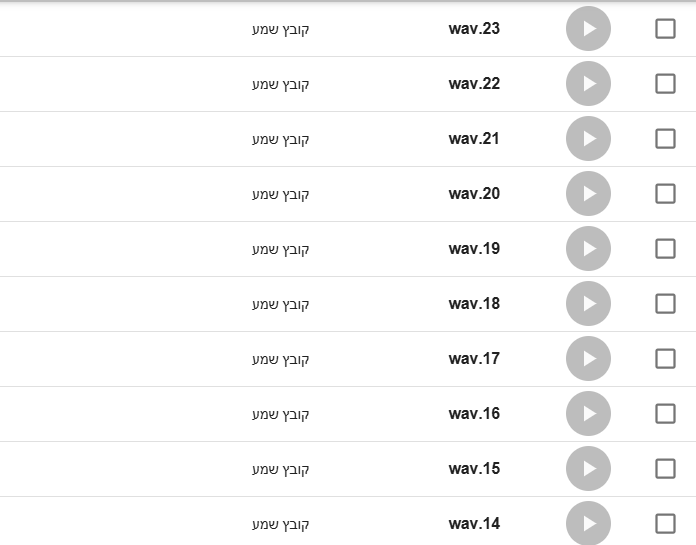Click the wav.19 file name
The width and height of the screenshot is (696, 545).
pos(474,249)
